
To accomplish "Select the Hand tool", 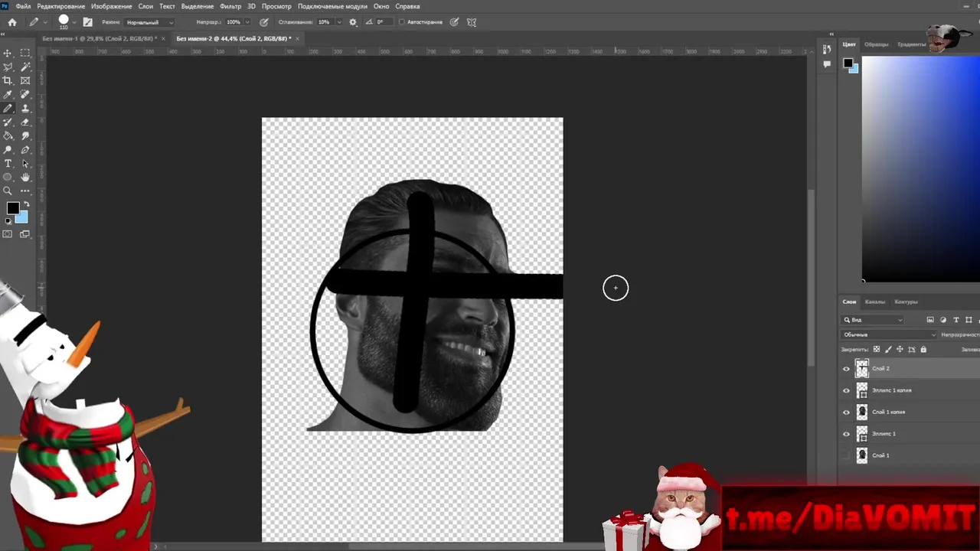I will tap(25, 178).
